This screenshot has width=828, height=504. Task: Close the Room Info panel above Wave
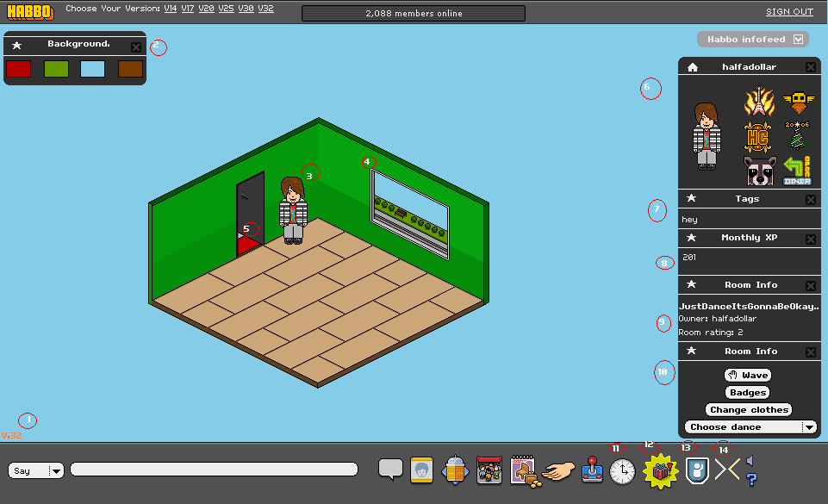coord(811,352)
